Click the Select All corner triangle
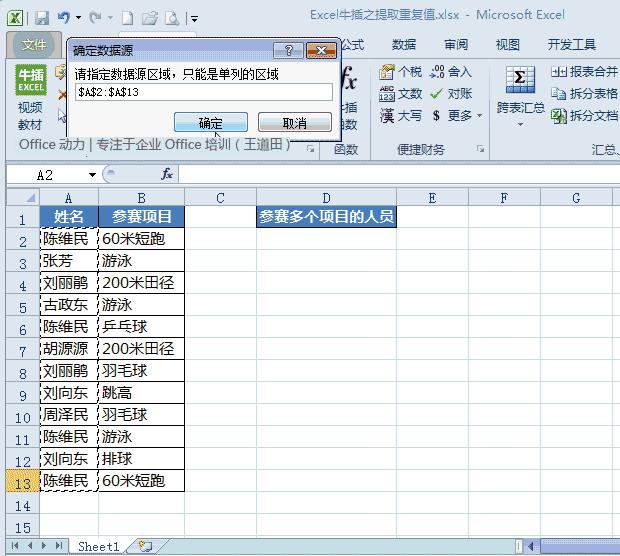Image resolution: width=620 pixels, height=556 pixels. coord(23,197)
